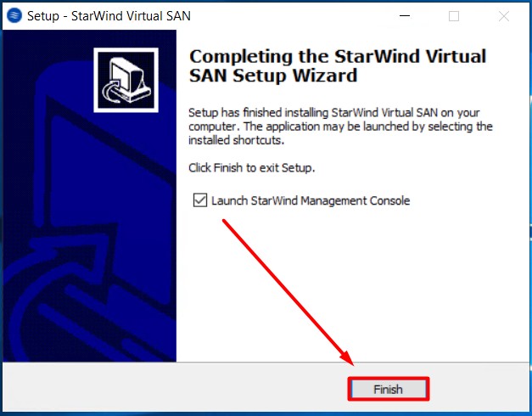Screen dimensions: 532x416
Task: Click the computer installer icon in the banner
Action: [126, 80]
